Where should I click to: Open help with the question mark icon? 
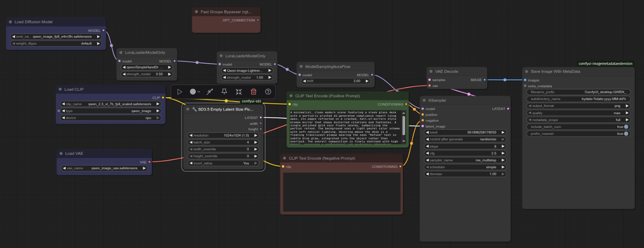pos(268,92)
